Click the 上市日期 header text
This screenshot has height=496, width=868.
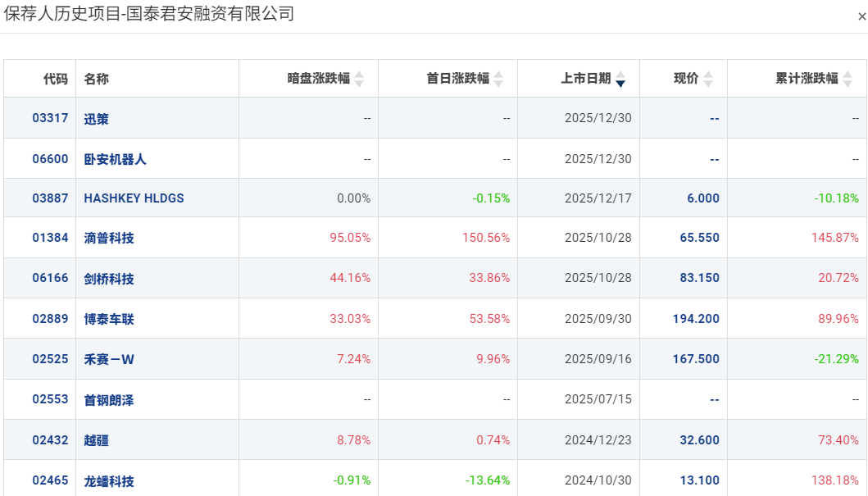(586, 79)
